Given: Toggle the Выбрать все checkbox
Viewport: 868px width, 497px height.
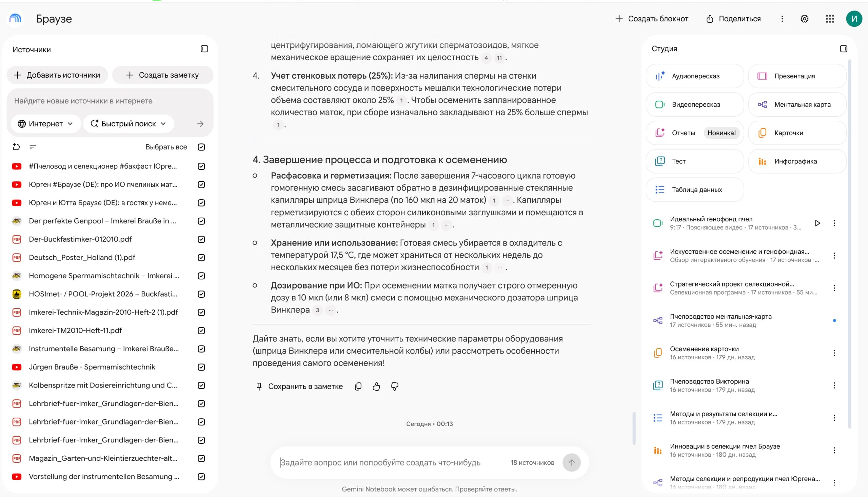Looking at the screenshot, I should 201,147.
